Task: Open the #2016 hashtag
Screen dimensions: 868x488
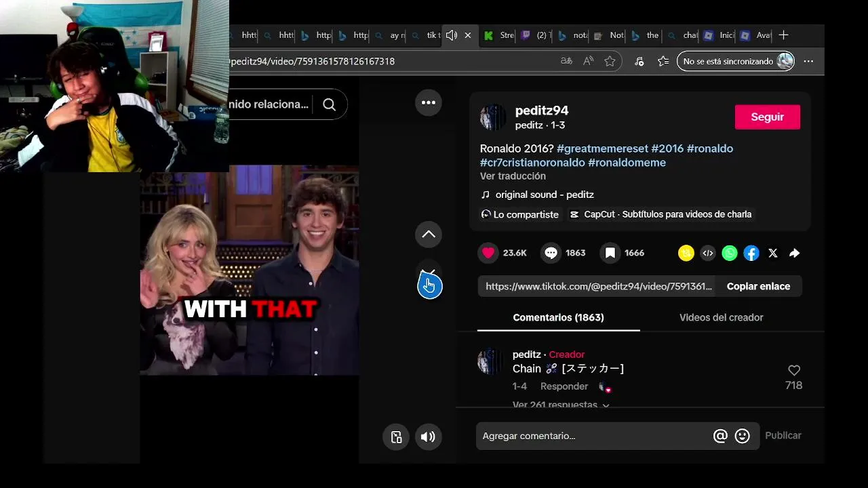Action: click(667, 148)
